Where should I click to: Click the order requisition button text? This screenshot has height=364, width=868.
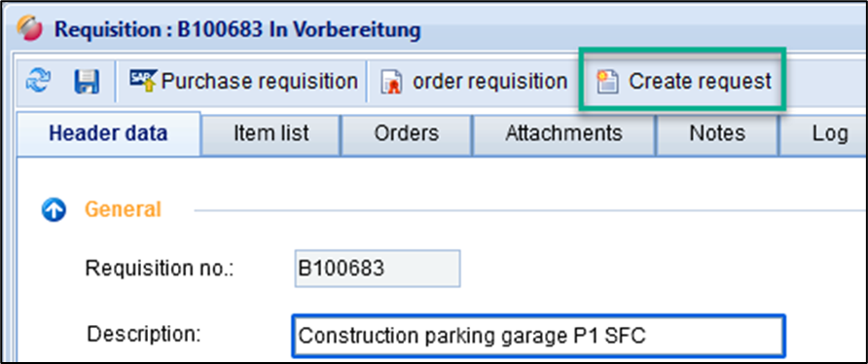pyautogui.click(x=489, y=82)
